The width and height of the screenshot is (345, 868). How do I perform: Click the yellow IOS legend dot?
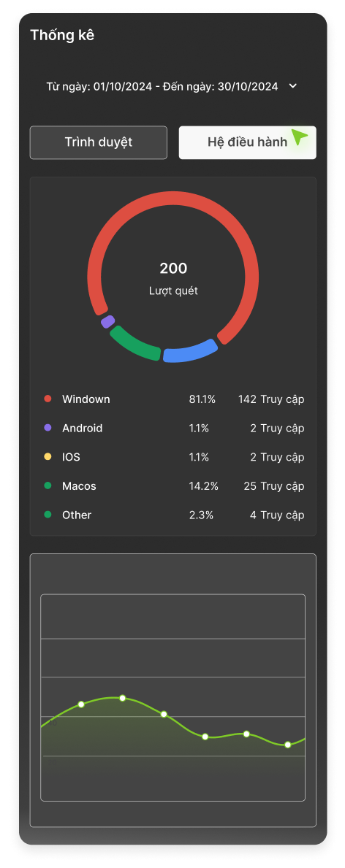tap(48, 457)
